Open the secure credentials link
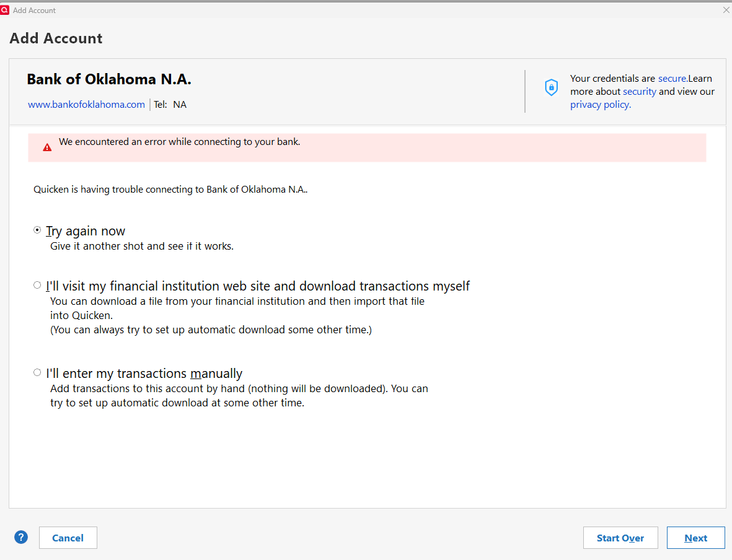 672,79
